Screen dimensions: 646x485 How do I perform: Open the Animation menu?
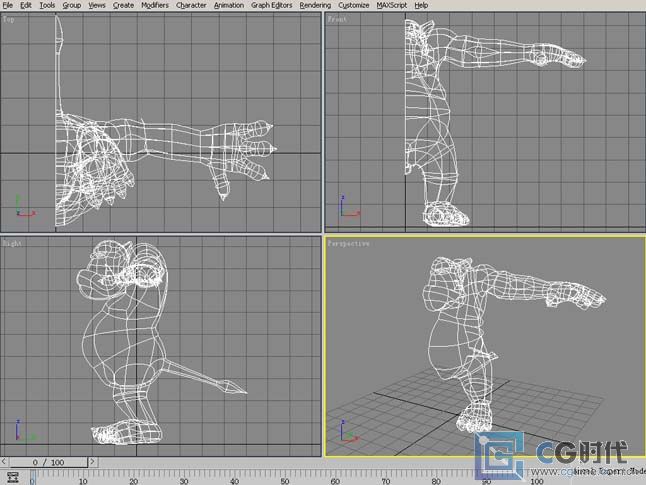tap(229, 5)
